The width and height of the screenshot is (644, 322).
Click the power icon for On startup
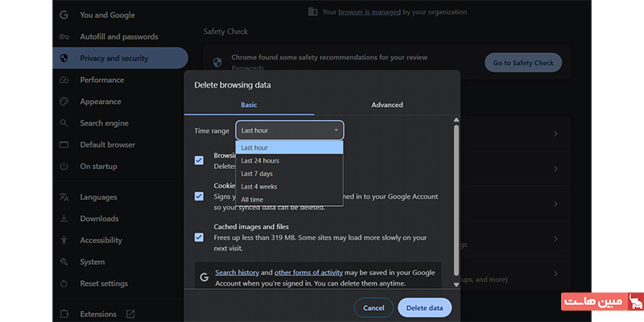(64, 167)
